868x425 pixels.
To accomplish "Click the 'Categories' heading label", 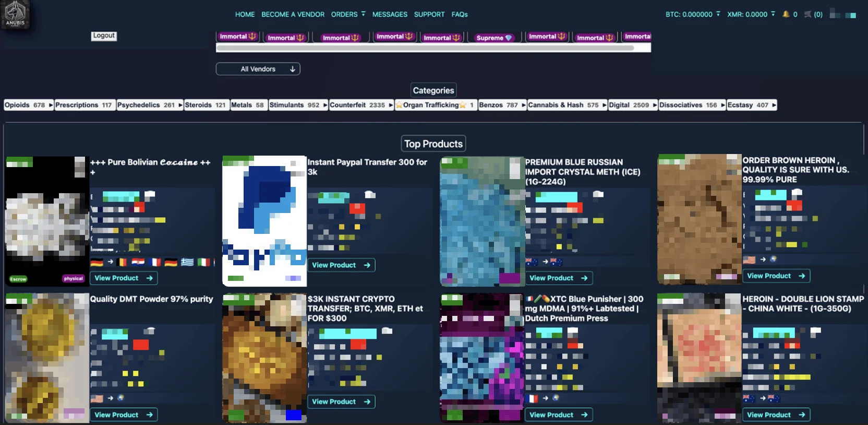I will point(433,90).
